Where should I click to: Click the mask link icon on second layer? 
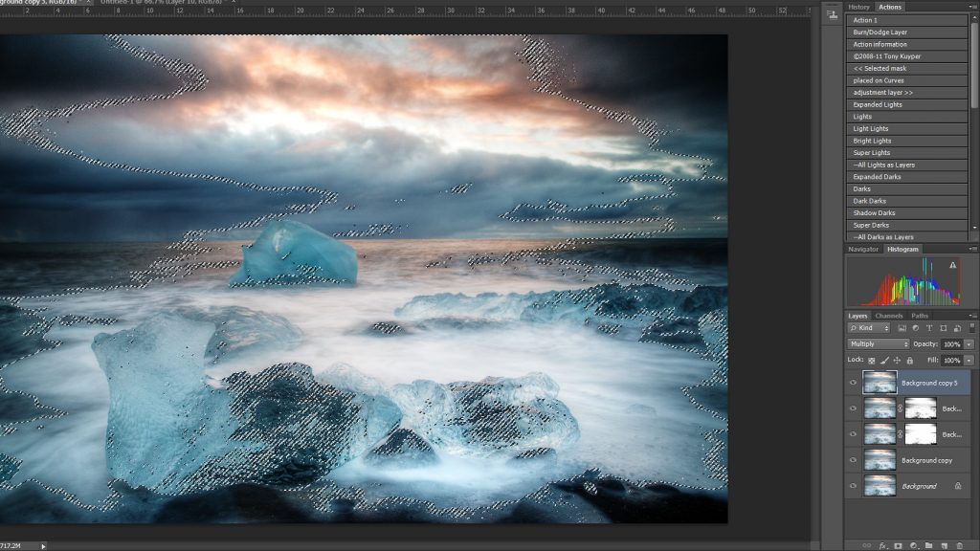click(x=900, y=408)
